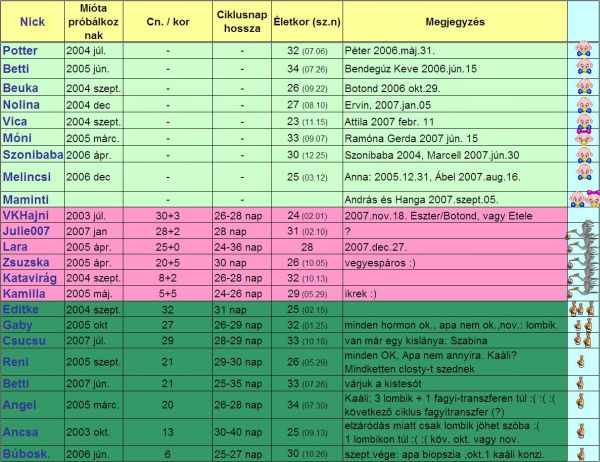The width and height of the screenshot is (600, 462).
Task: Click the twin babies icon in Maminti's row
Action: coord(582,199)
